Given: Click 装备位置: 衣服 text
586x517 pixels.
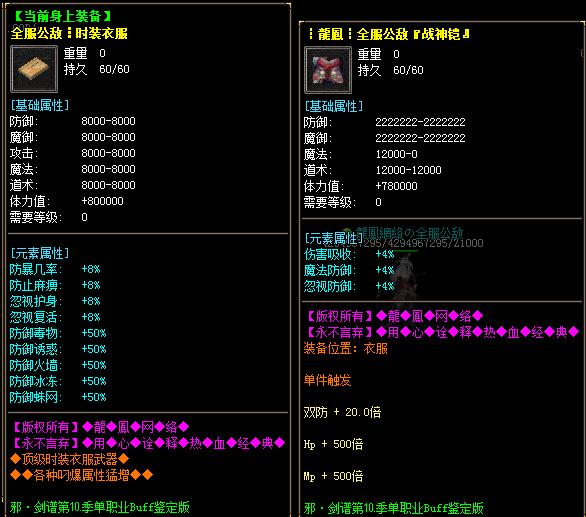Looking at the screenshot, I should coord(346,348).
